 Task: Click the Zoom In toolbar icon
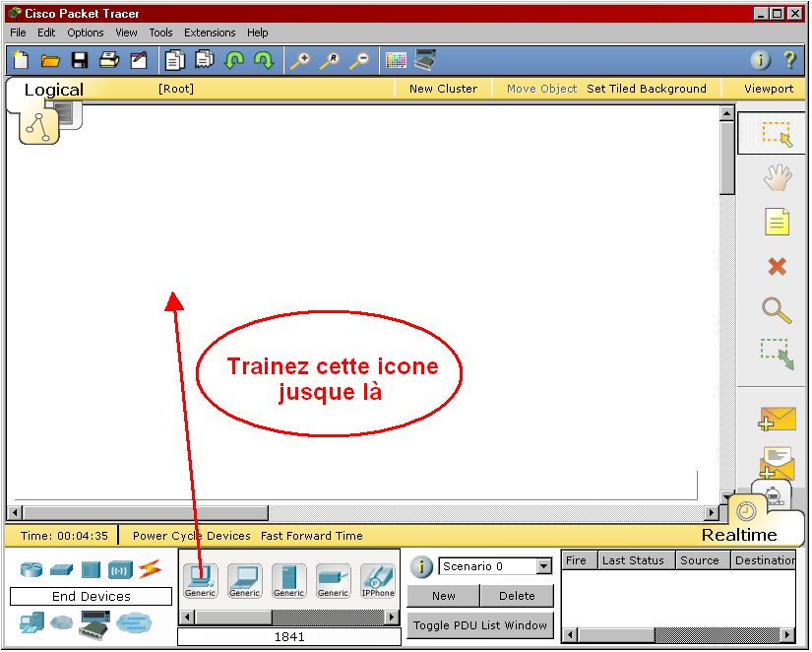pyautogui.click(x=299, y=60)
